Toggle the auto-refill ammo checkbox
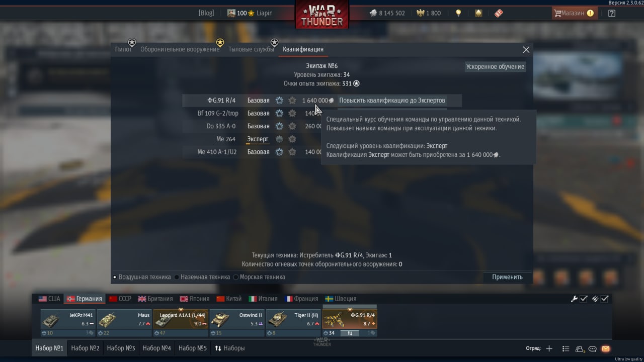The image size is (644, 362). point(605,299)
